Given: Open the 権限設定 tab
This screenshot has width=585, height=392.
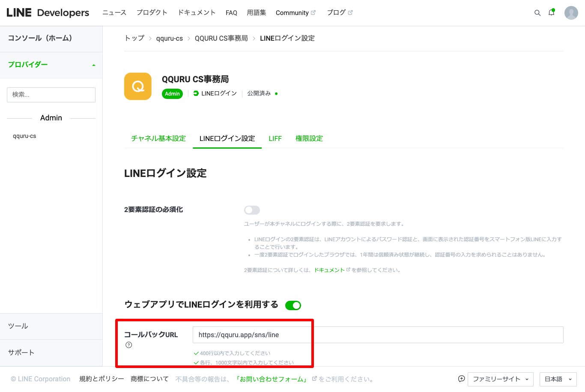Looking at the screenshot, I should click(309, 138).
